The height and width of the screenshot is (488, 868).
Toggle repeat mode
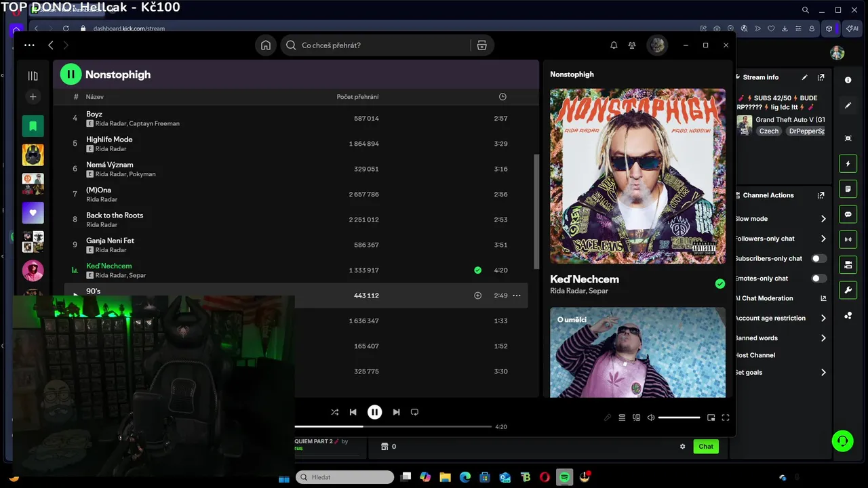coord(414,411)
